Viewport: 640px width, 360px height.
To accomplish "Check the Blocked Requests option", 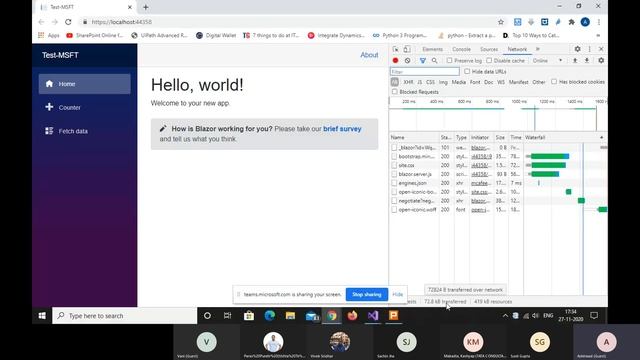I will click(x=395, y=92).
